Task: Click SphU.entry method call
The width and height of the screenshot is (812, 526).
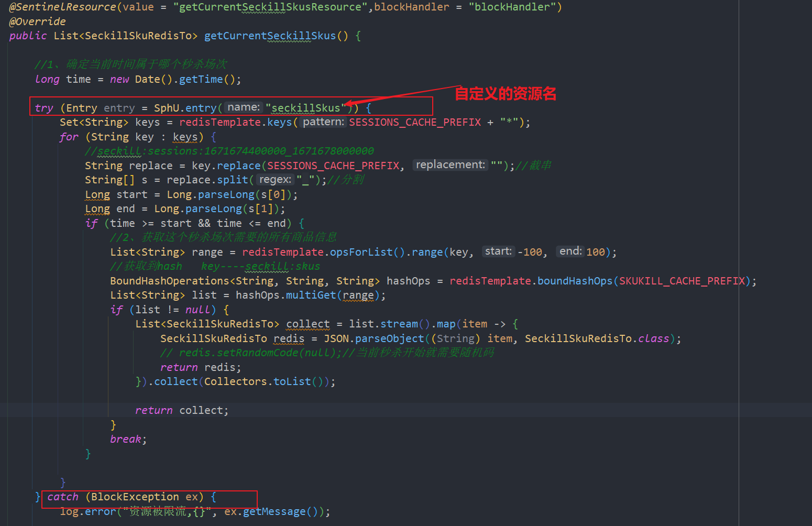Action: click(185, 108)
